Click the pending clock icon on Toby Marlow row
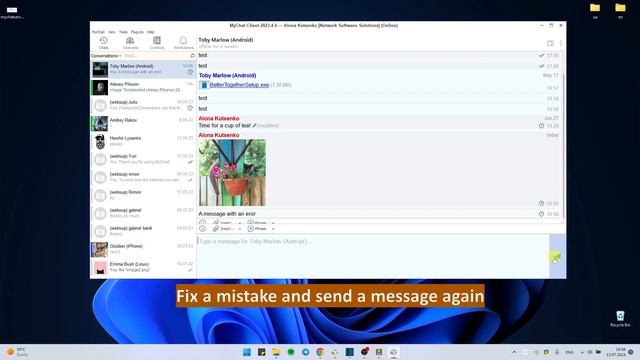Image resolution: width=640 pixels, height=360 pixels. point(190,72)
